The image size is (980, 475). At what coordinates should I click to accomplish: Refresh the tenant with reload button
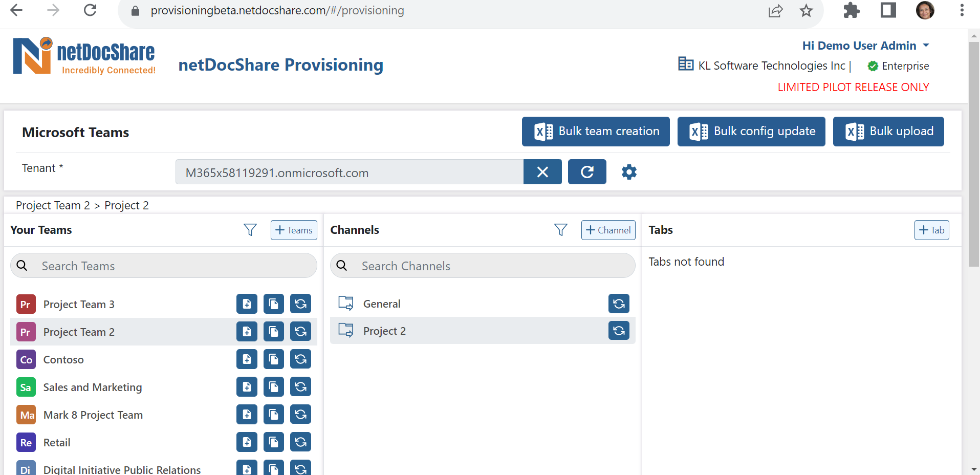tap(587, 172)
